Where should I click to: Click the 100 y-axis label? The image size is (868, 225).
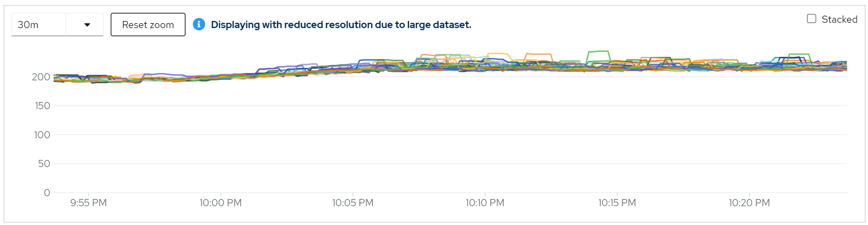tap(42, 135)
